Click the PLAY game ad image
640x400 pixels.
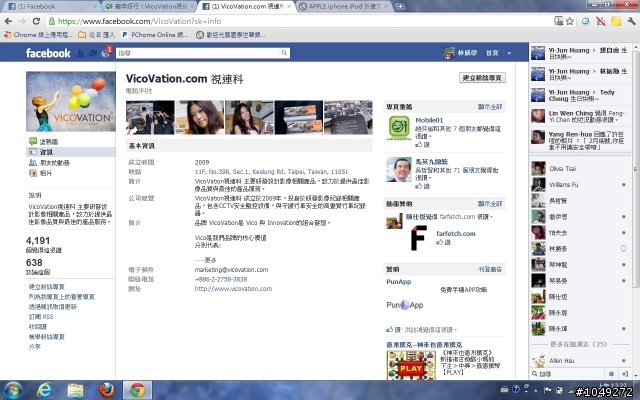pyautogui.click(x=411, y=365)
